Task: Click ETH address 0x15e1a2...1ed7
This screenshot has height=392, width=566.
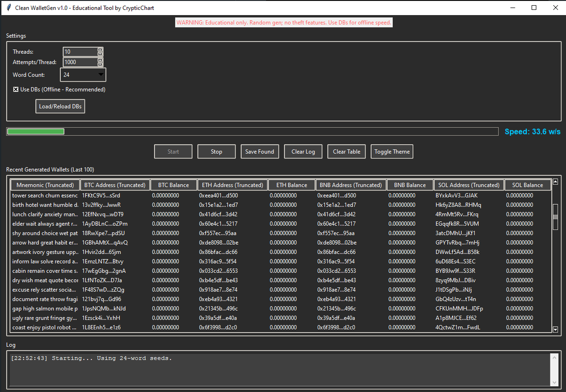Action: [218, 205]
